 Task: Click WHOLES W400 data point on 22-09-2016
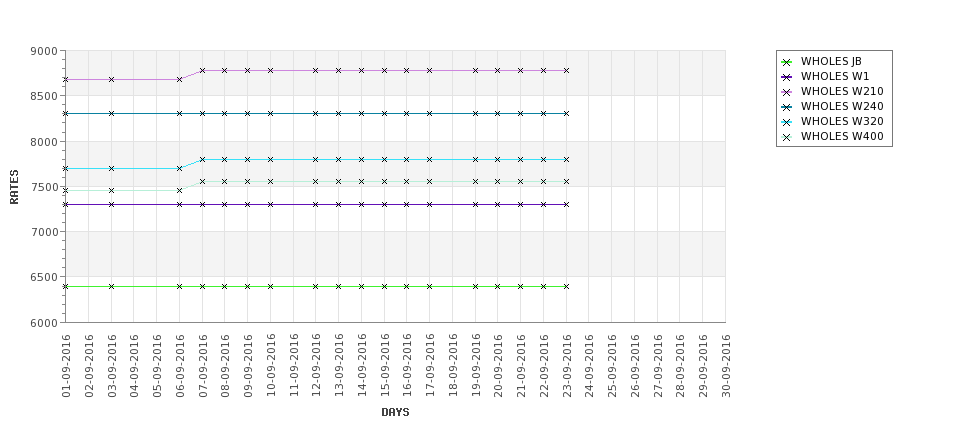pyautogui.click(x=543, y=182)
